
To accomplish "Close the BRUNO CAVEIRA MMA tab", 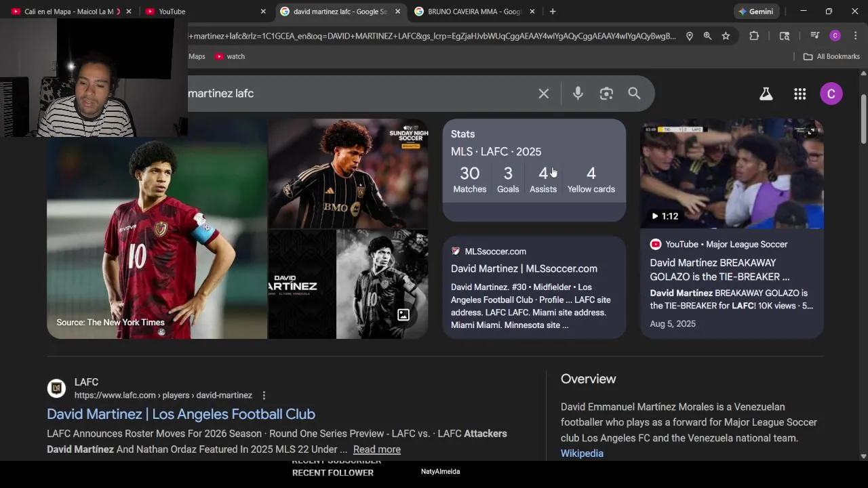I will tap(532, 12).
